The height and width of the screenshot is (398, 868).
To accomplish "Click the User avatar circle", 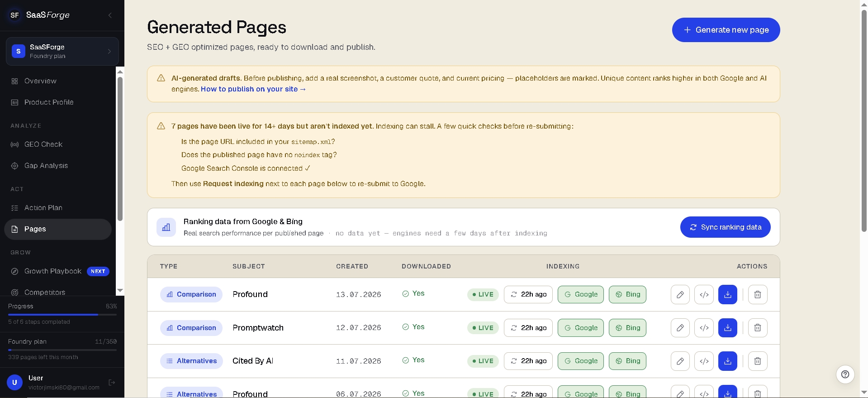I will [14, 382].
